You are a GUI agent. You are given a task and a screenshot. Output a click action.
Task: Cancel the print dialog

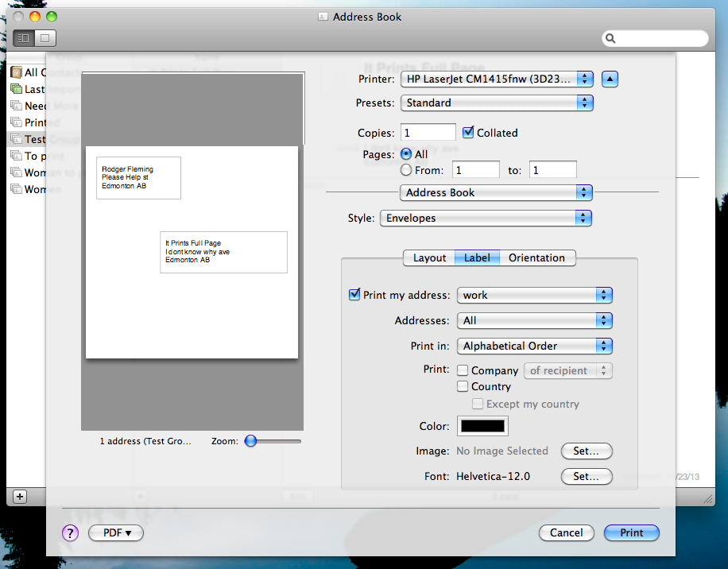[x=566, y=532]
